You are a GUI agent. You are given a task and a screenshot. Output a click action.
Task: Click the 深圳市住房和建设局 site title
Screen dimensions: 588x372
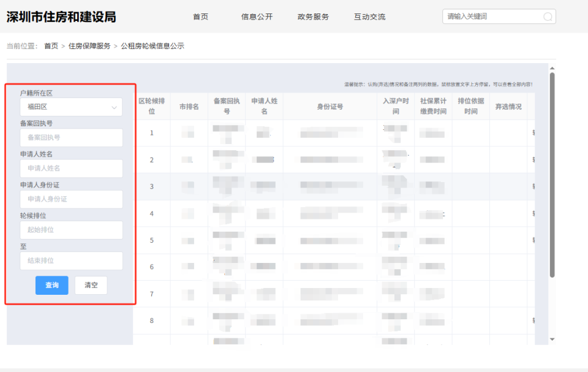coord(61,17)
